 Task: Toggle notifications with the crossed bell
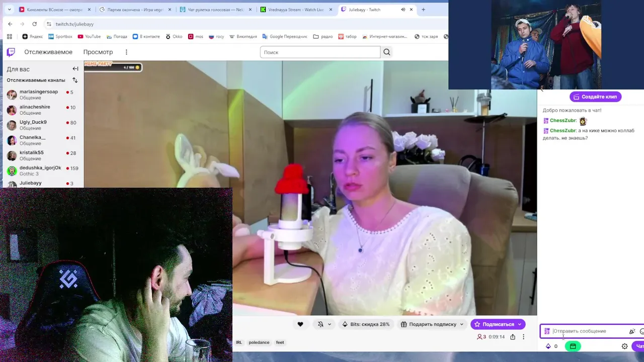320,324
